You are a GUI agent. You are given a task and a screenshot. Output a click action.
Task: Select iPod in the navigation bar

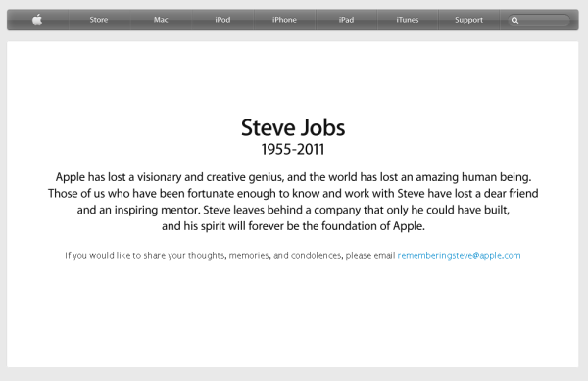coord(222,20)
